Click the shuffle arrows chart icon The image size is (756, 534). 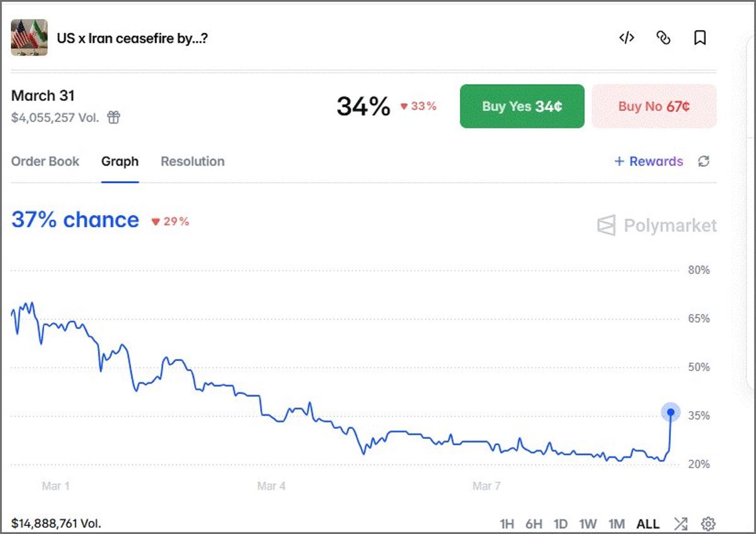pos(681,523)
